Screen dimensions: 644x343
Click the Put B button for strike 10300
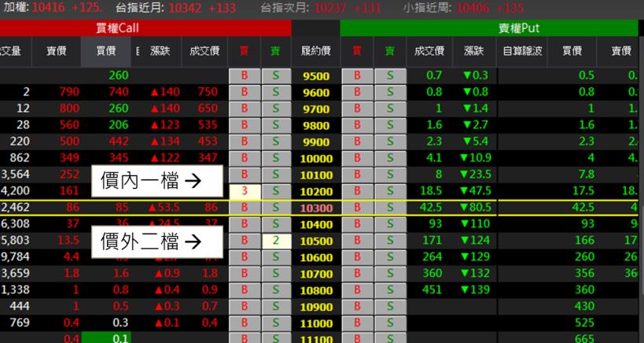click(357, 208)
